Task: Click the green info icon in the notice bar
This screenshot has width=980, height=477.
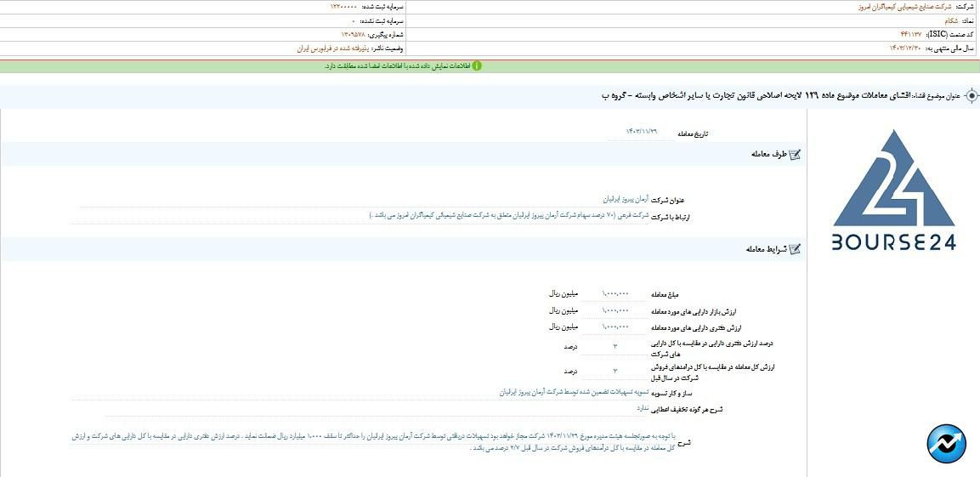Action: pos(477,65)
